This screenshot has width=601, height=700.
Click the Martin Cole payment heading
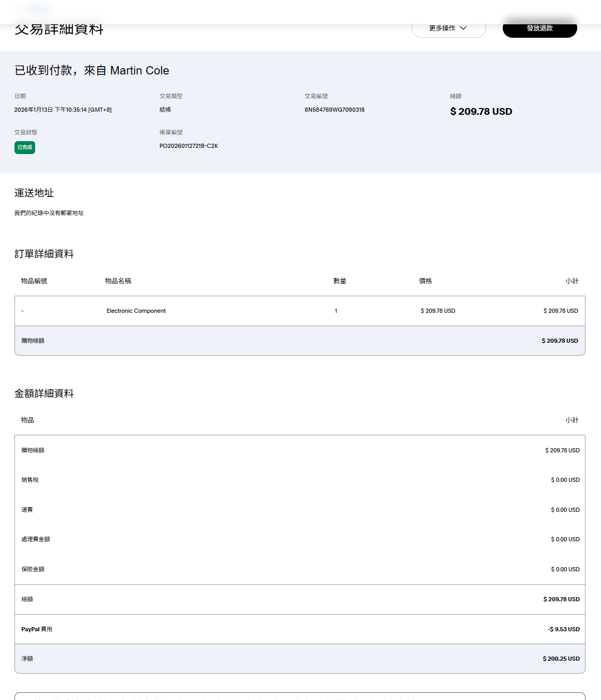tap(92, 70)
